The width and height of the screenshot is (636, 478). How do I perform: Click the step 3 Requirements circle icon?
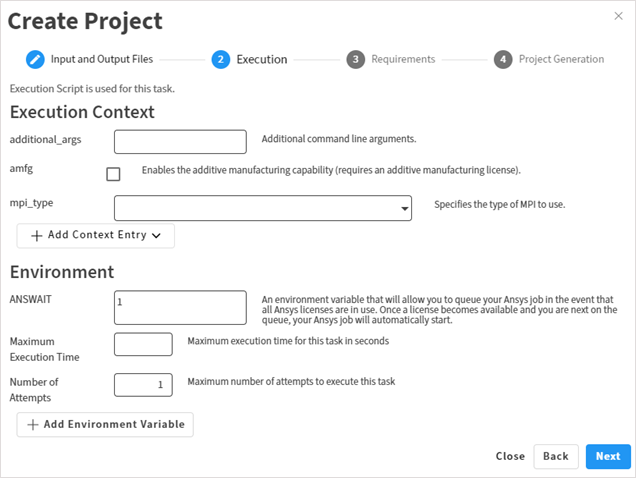tap(356, 59)
